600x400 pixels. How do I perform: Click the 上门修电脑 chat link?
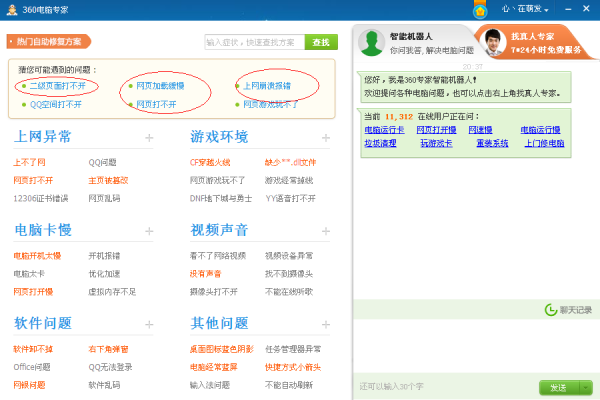click(544, 143)
